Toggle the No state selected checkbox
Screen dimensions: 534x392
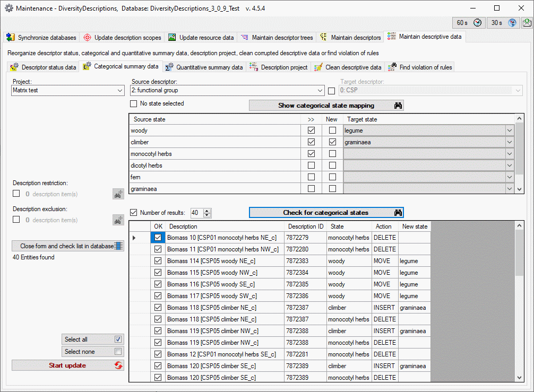tap(134, 103)
